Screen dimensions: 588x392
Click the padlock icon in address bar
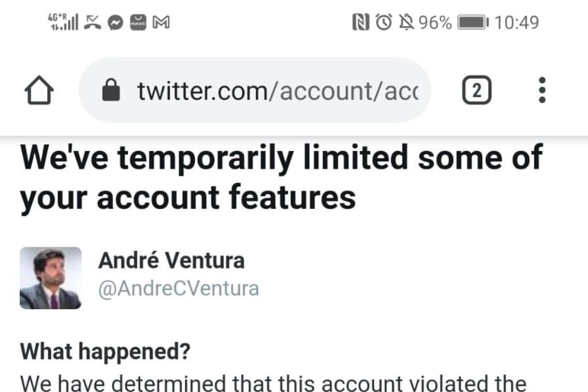pyautogui.click(x=111, y=92)
